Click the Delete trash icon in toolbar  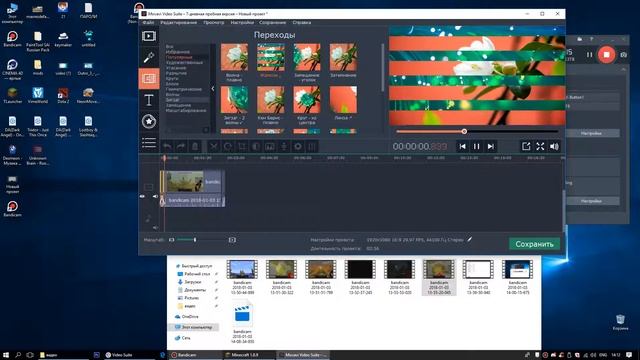(195, 147)
